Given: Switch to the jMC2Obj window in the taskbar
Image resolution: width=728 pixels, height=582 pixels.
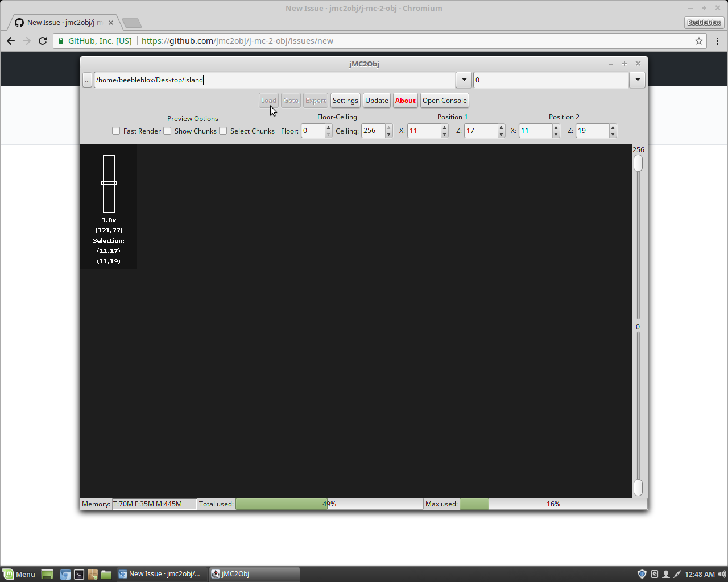Looking at the screenshot, I should [x=254, y=574].
